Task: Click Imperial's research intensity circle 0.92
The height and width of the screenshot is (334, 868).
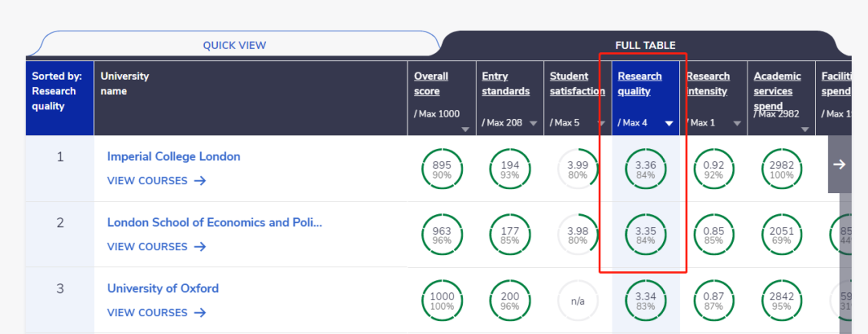Action: tap(714, 169)
